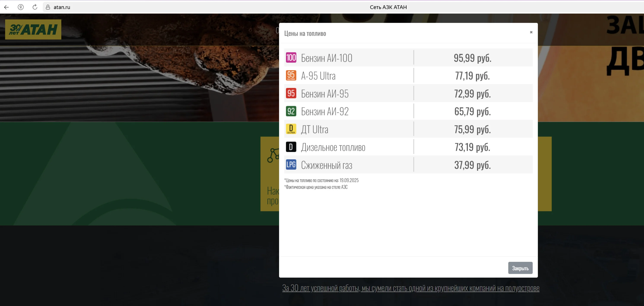Image resolution: width=644 pixels, height=306 pixels.
Task: Click the yellow D Ultra diesel badge
Action: (x=291, y=129)
